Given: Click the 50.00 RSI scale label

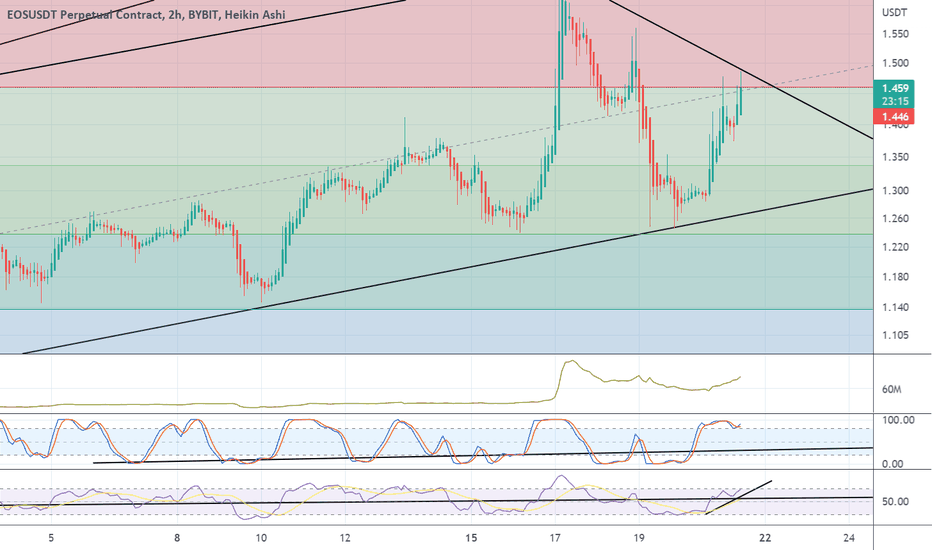Looking at the screenshot, I should coord(895,502).
